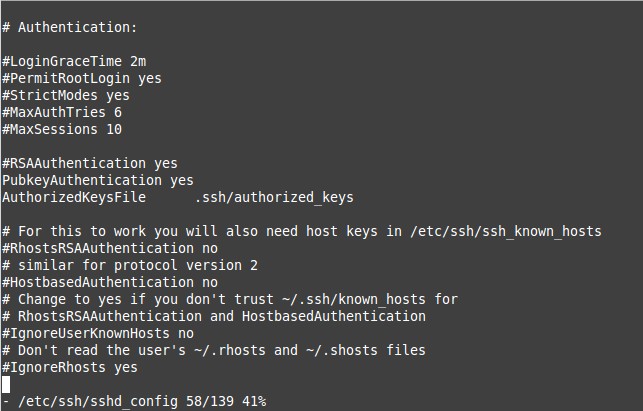The width and height of the screenshot is (643, 411).
Task: Click the /etc/ssh/ssh_known_hosts path in comment
Action: [x=506, y=231]
